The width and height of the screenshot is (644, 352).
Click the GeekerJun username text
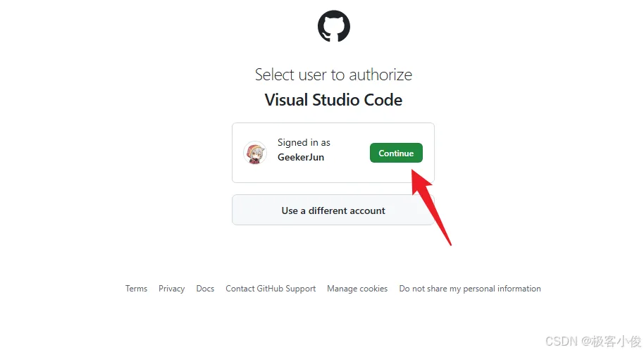(x=301, y=157)
